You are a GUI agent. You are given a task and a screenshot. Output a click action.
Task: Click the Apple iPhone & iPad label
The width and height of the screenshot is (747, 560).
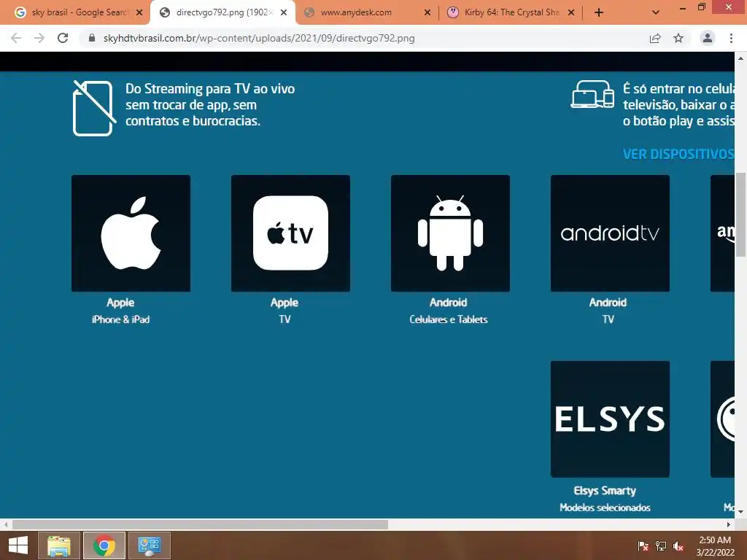[x=120, y=311]
